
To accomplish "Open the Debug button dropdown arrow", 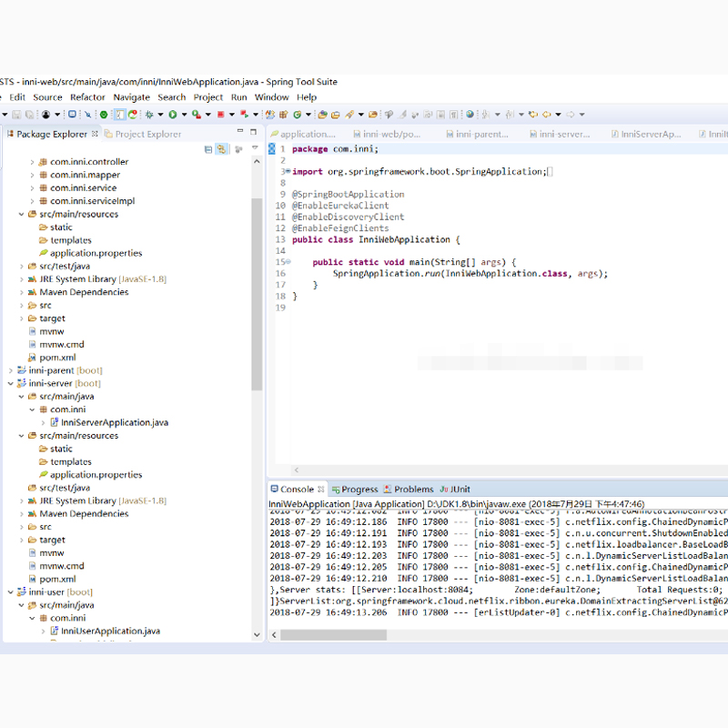I will click(161, 115).
